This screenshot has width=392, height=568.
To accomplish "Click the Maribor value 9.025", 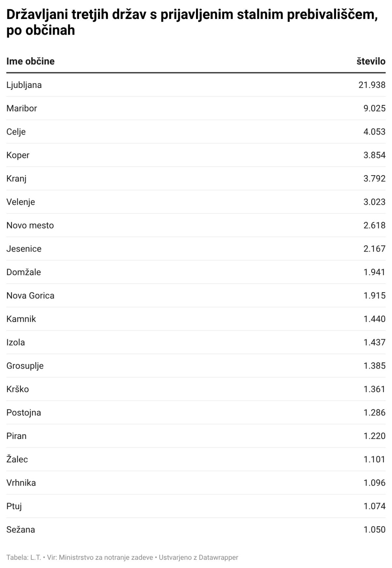I will pos(374,108).
